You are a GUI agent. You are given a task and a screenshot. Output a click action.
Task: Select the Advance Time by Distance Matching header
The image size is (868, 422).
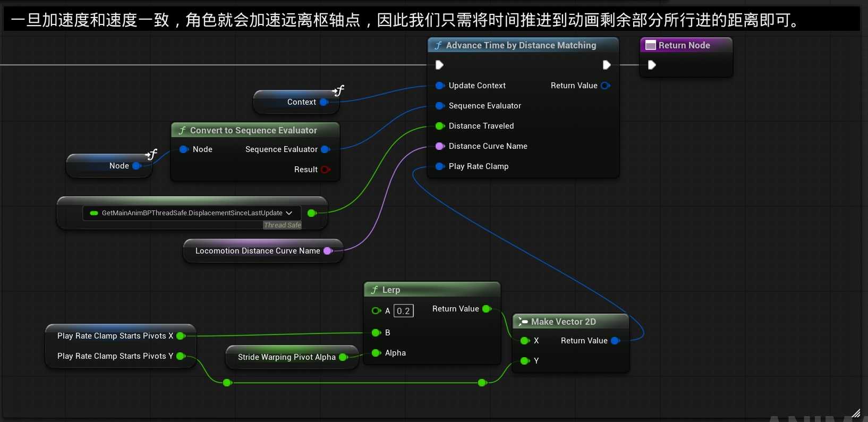point(521,46)
